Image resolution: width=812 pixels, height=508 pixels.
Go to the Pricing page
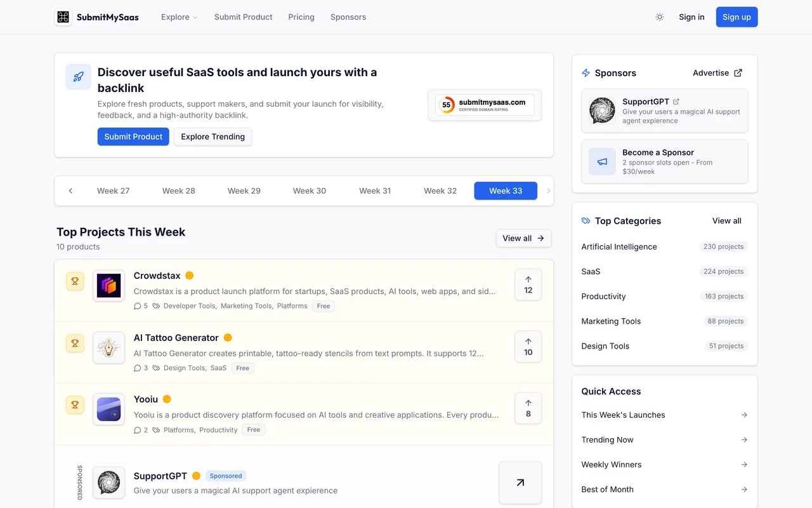(301, 17)
